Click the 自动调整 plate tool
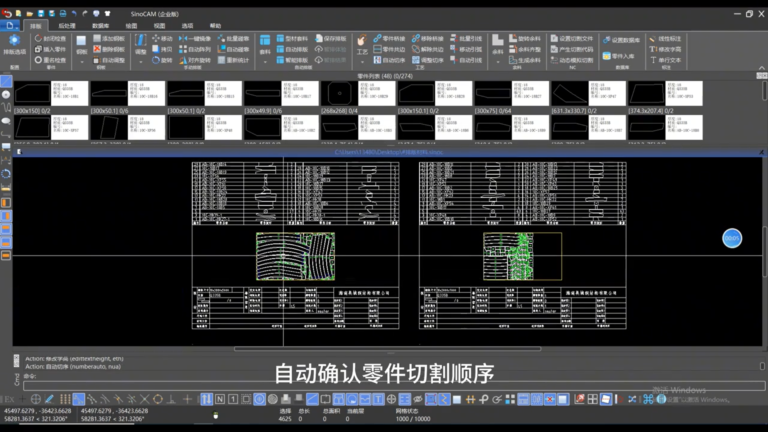The width and height of the screenshot is (768, 432). 109,60
